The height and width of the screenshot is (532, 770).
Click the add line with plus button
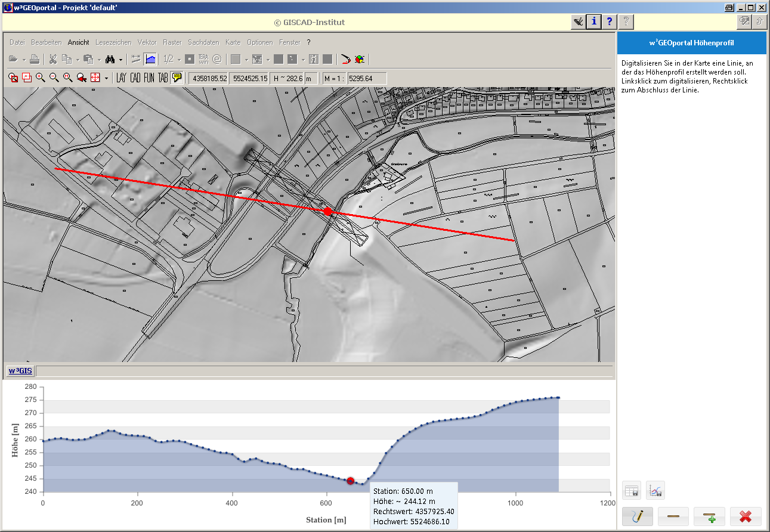coord(709,516)
